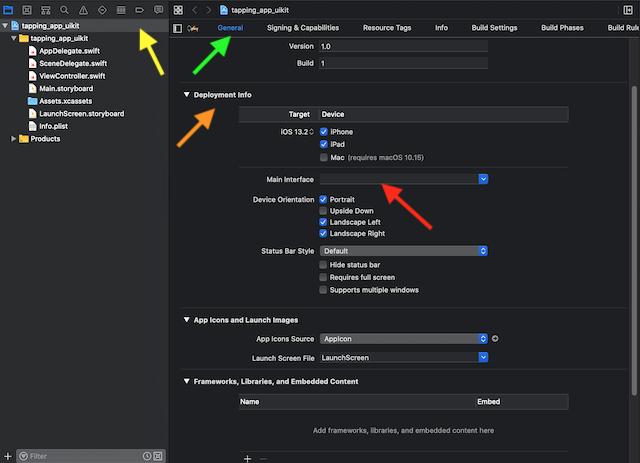This screenshot has height=463, width=640.
Task: Enable Supports multiple windows checkbox
Action: (323, 290)
